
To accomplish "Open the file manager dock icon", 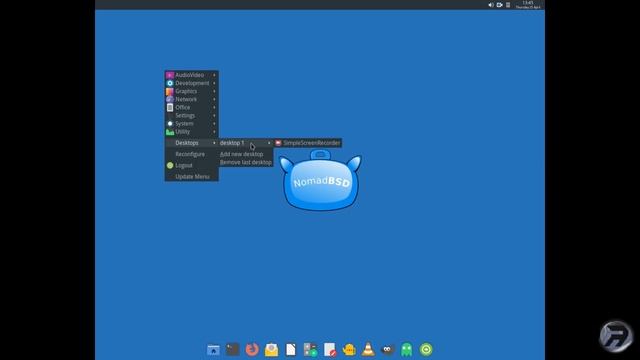I will coord(213,350).
